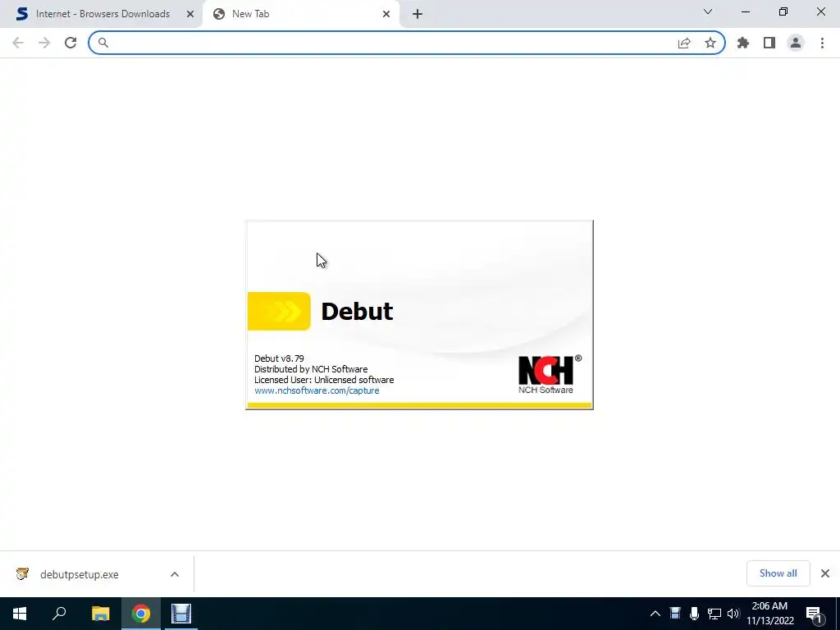Open the microphone tray icon
840x630 pixels.
pos(694,614)
